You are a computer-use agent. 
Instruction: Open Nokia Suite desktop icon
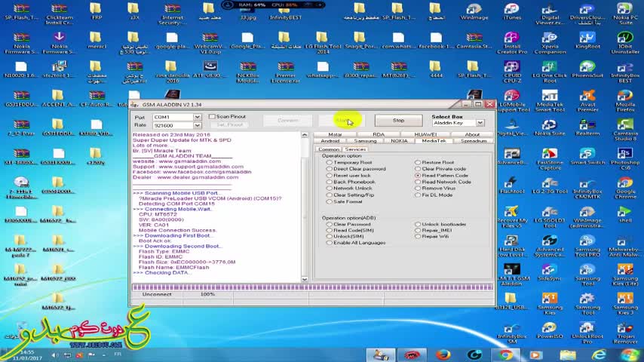550,127
